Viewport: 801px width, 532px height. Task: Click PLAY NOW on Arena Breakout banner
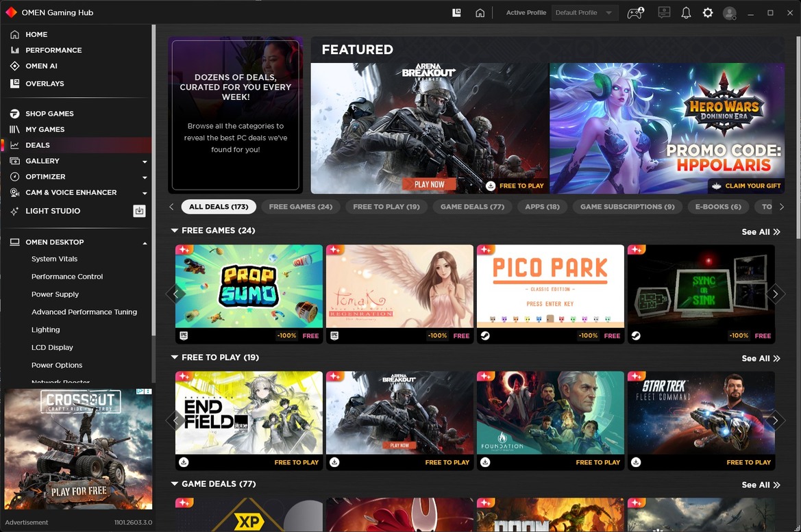click(429, 184)
